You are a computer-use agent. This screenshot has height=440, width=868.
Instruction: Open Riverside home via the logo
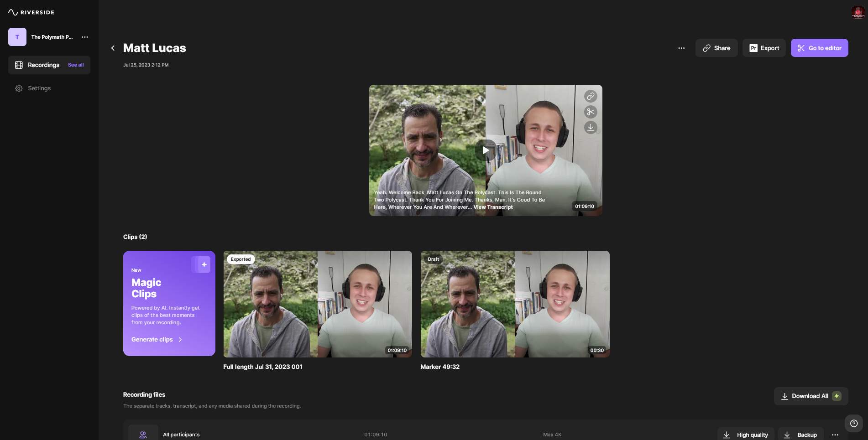31,12
